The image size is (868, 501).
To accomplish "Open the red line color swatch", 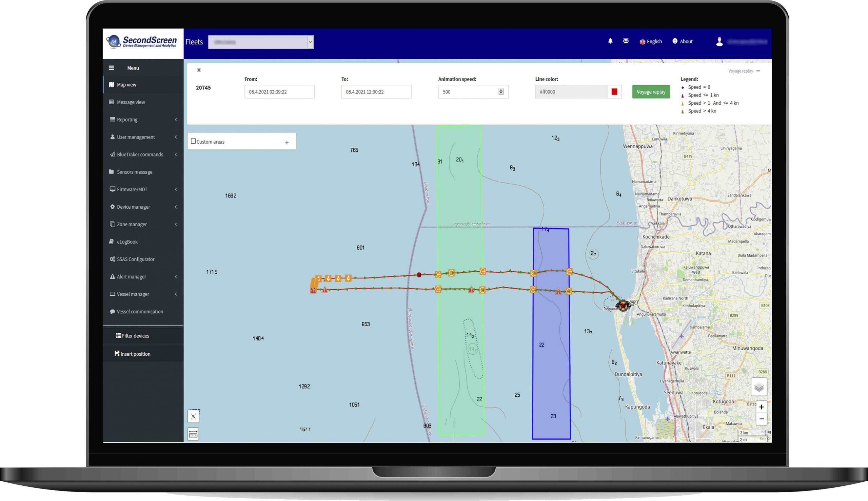I will [614, 92].
